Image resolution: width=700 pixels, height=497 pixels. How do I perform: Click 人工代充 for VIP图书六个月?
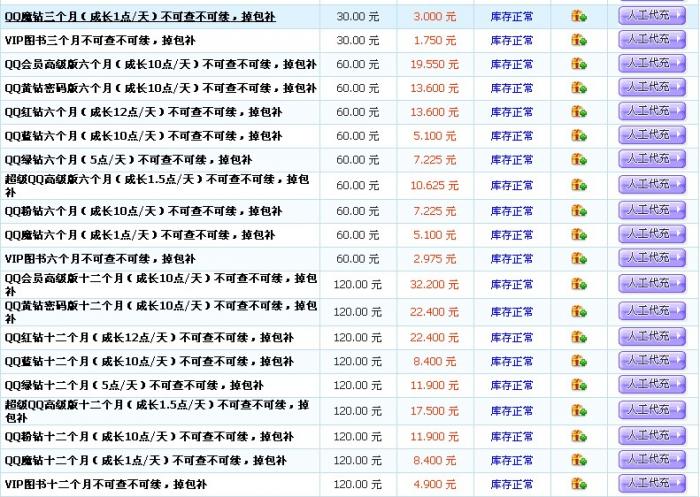click(x=652, y=258)
